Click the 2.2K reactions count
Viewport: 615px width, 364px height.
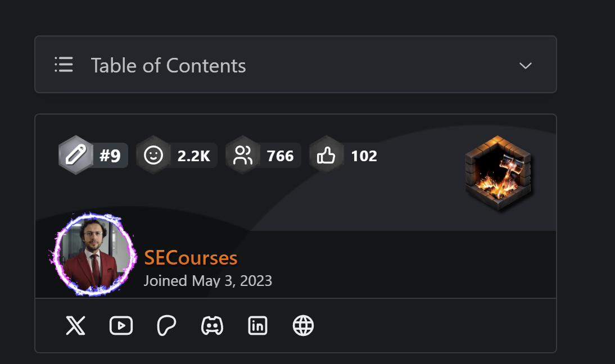[x=193, y=156]
